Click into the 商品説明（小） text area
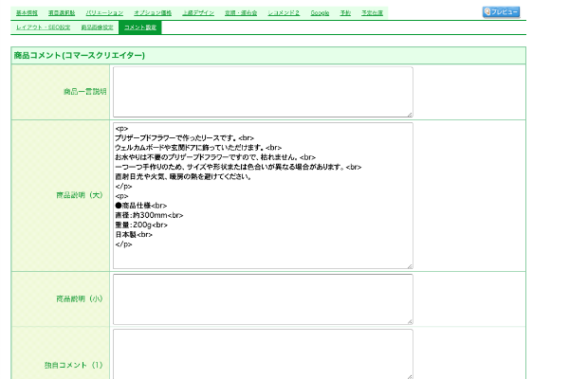Viewport: 588px width, 379px height. (x=263, y=298)
